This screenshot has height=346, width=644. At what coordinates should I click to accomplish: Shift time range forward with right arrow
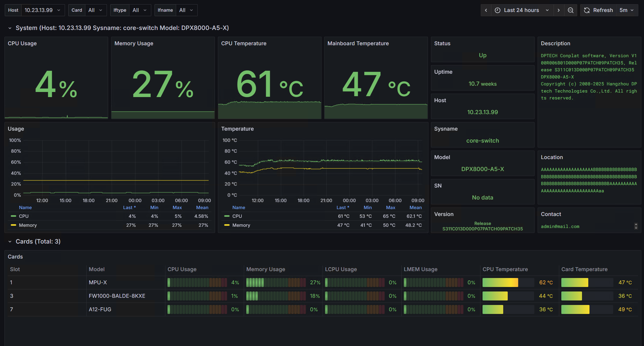coord(558,10)
